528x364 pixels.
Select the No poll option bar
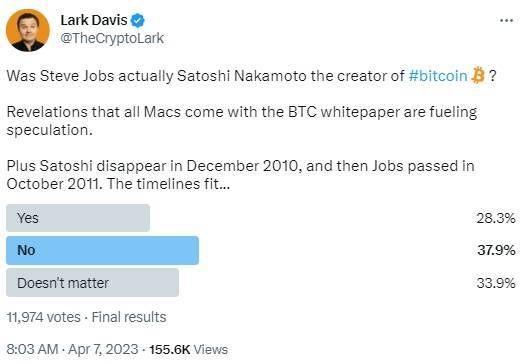(x=102, y=250)
